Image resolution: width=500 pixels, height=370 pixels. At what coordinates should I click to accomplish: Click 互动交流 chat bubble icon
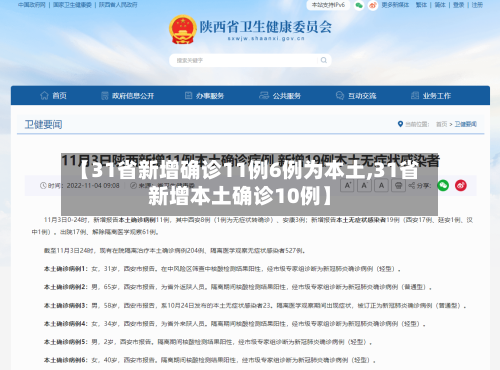point(340,96)
